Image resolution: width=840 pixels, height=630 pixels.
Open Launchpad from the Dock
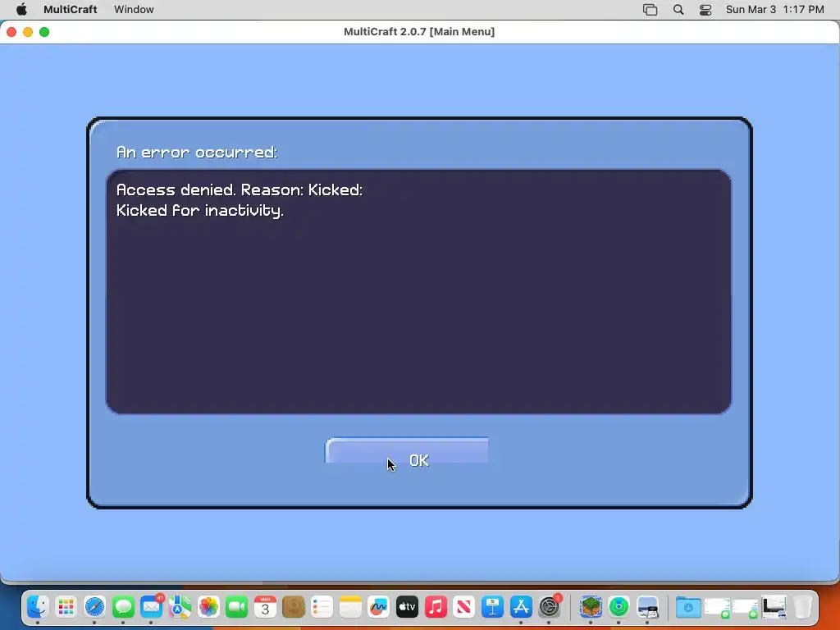click(x=66, y=607)
